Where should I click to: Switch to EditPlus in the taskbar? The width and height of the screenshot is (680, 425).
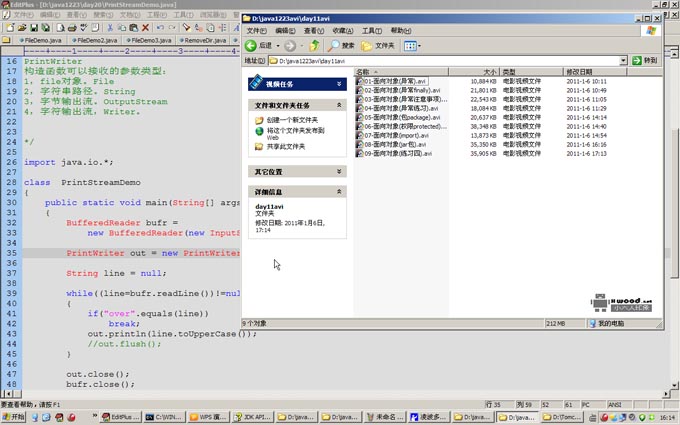click(121, 417)
